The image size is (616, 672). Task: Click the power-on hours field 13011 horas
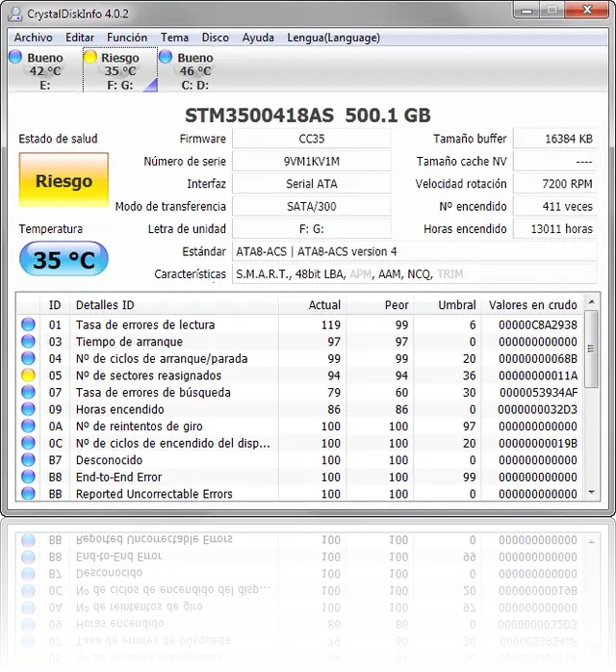555,229
